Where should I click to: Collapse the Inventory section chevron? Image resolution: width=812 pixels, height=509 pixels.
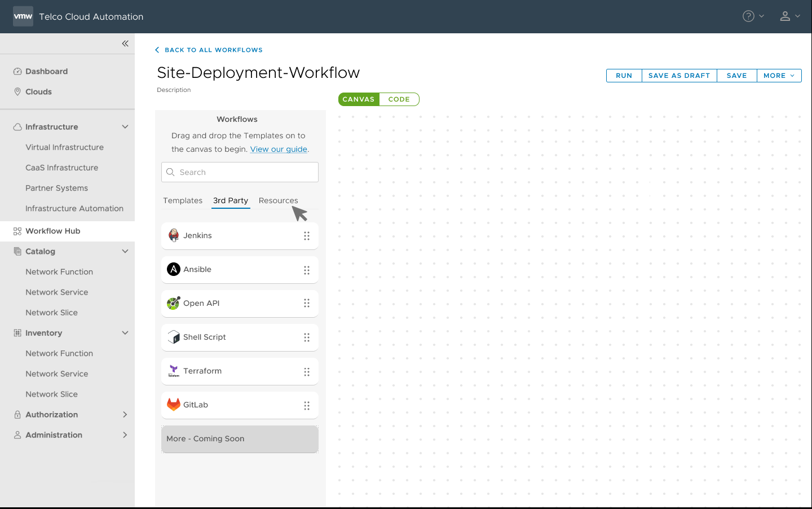coord(125,333)
